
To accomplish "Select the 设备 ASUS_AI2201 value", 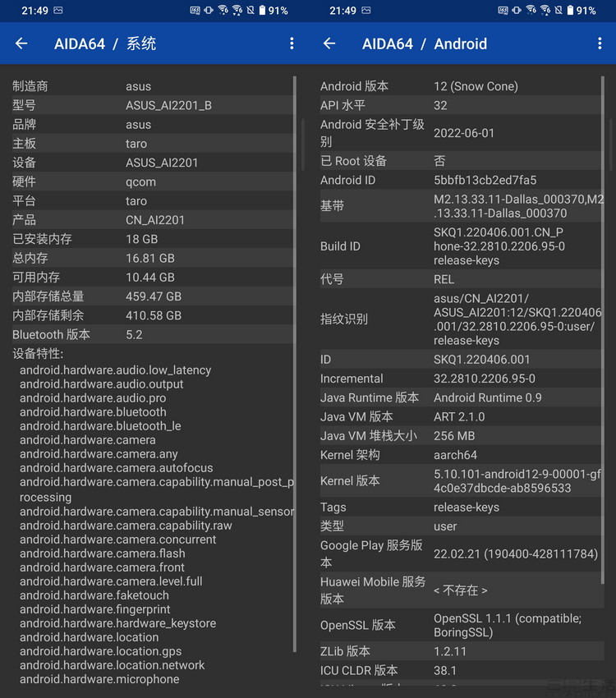I will coord(162,163).
